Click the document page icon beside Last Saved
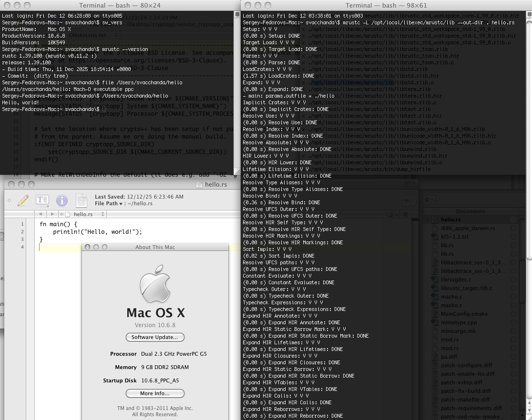This screenshot has height=420, width=532. (x=82, y=200)
